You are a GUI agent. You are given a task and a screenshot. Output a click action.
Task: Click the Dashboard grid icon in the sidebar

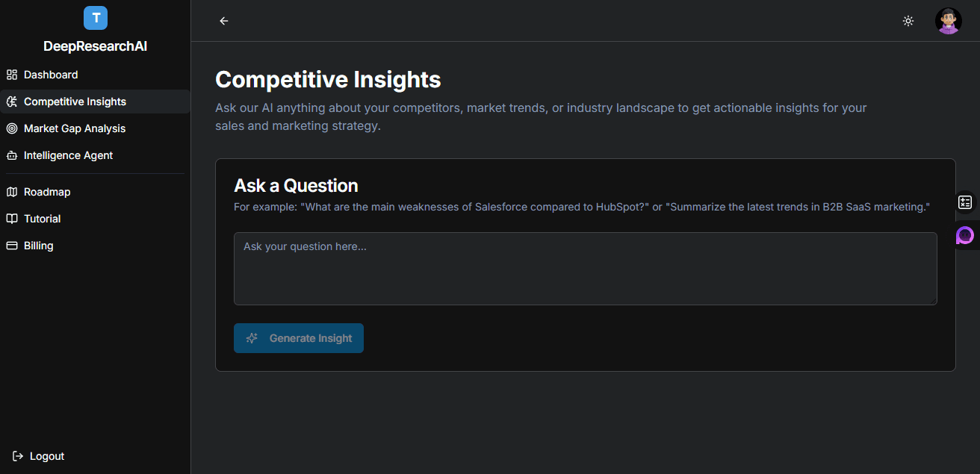coord(11,75)
